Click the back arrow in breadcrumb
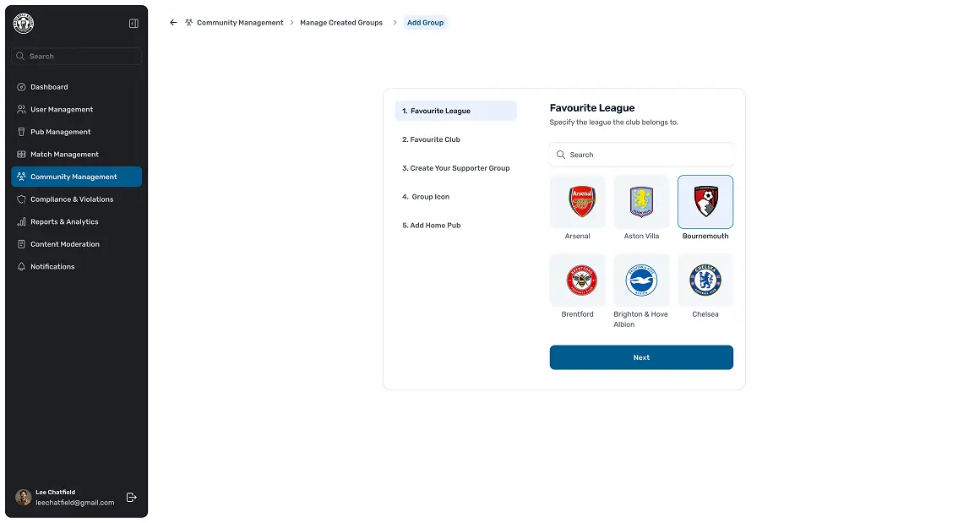This screenshot has height=523, width=980. point(173,23)
